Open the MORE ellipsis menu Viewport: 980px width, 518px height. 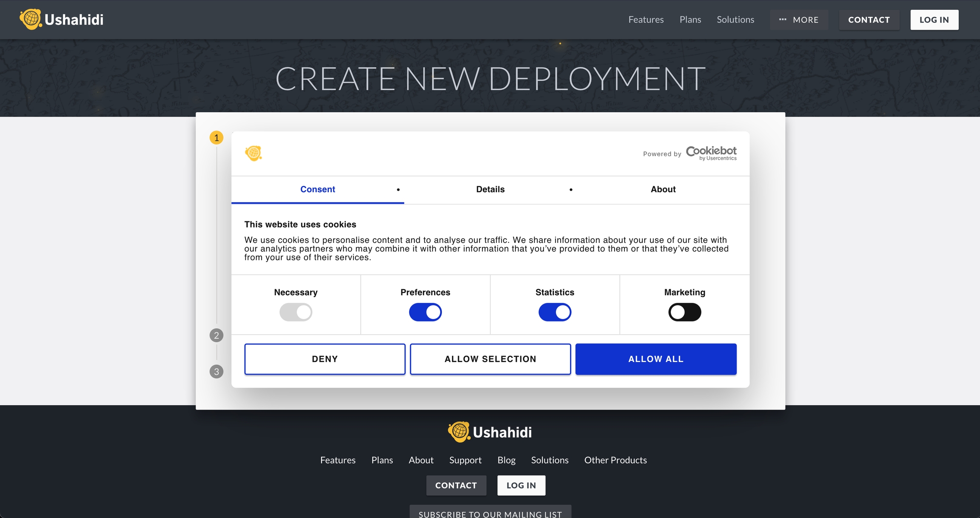(799, 20)
